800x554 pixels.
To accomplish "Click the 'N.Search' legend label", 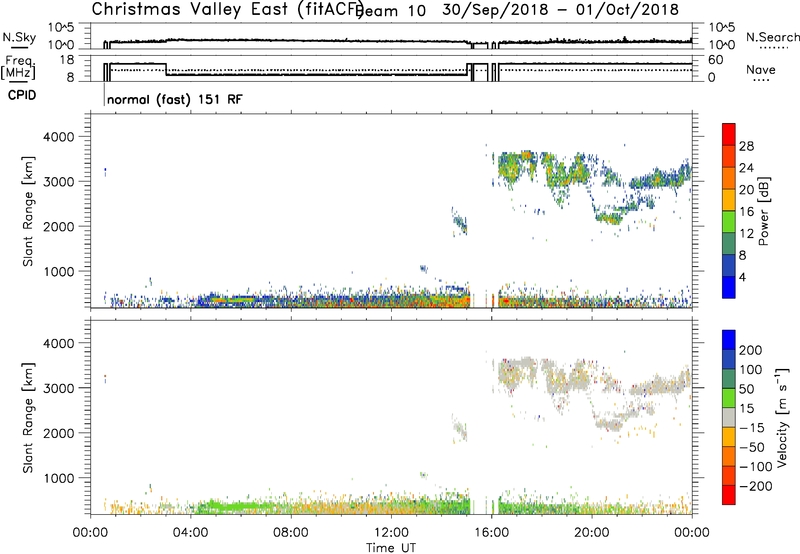I will click(772, 37).
